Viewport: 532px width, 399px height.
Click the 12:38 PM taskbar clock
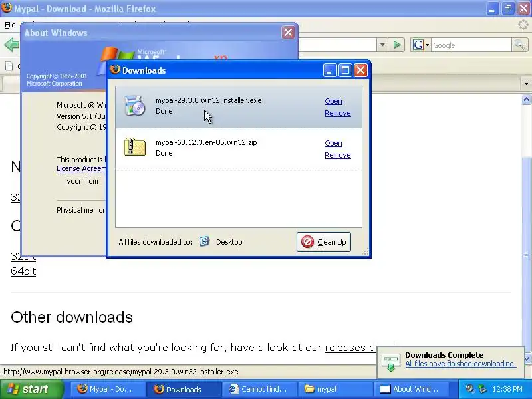click(507, 389)
